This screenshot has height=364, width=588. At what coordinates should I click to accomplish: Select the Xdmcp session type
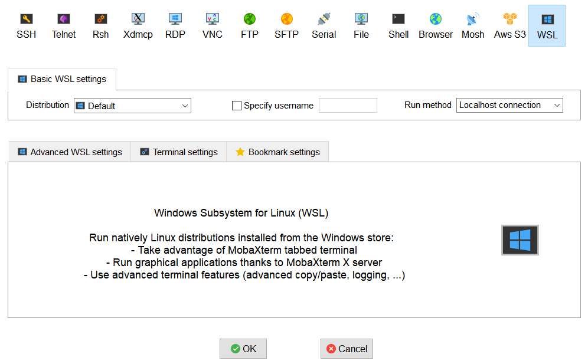click(138, 25)
